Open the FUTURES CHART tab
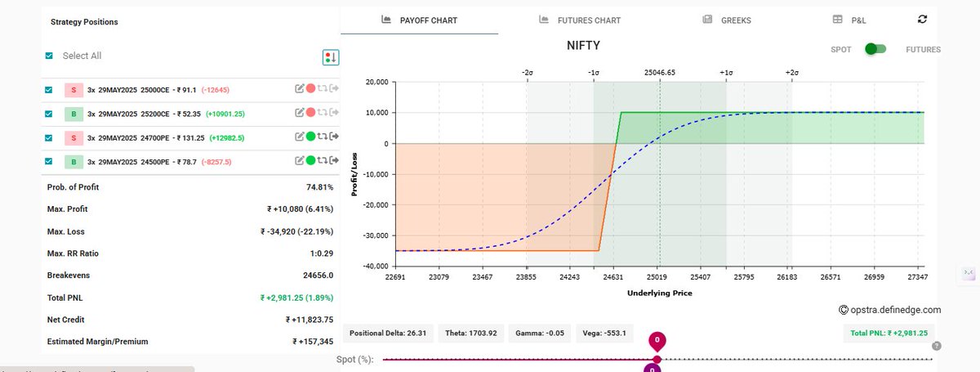 point(580,20)
